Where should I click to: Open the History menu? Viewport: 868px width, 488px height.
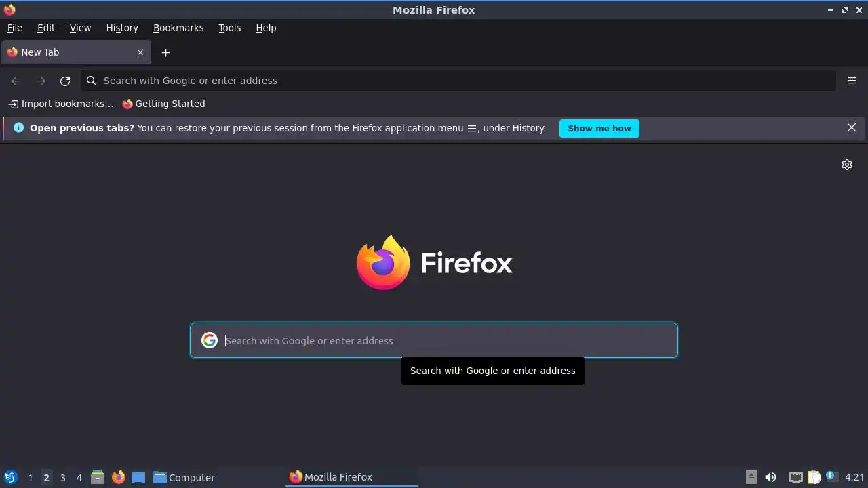click(x=122, y=28)
